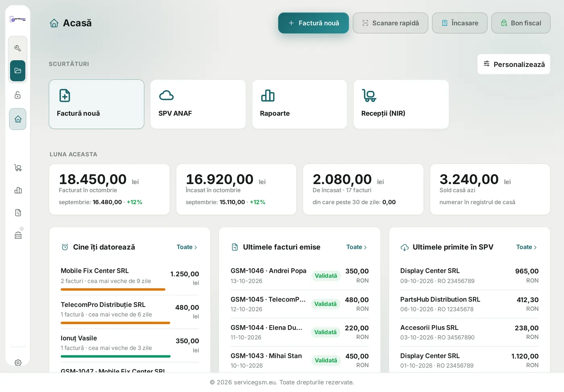564x392 pixels.
Task: Open the bar chart reports sidebar icon
Action: point(18,190)
